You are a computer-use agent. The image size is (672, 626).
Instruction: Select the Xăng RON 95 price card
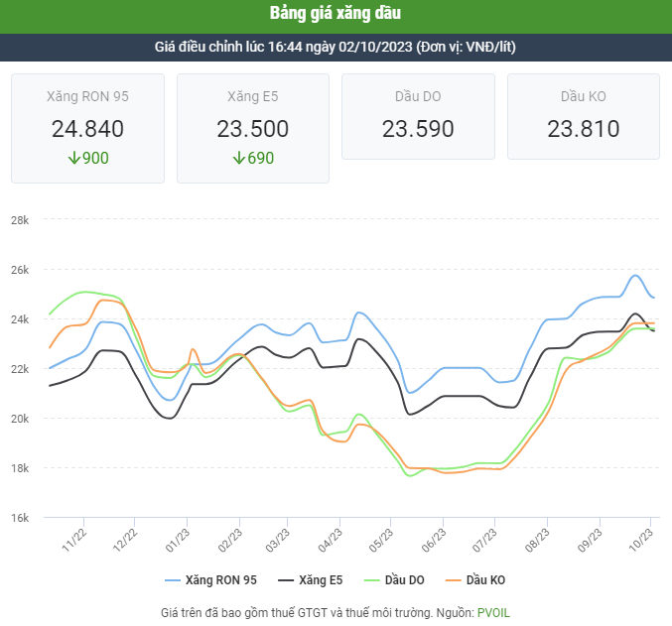tap(87, 127)
